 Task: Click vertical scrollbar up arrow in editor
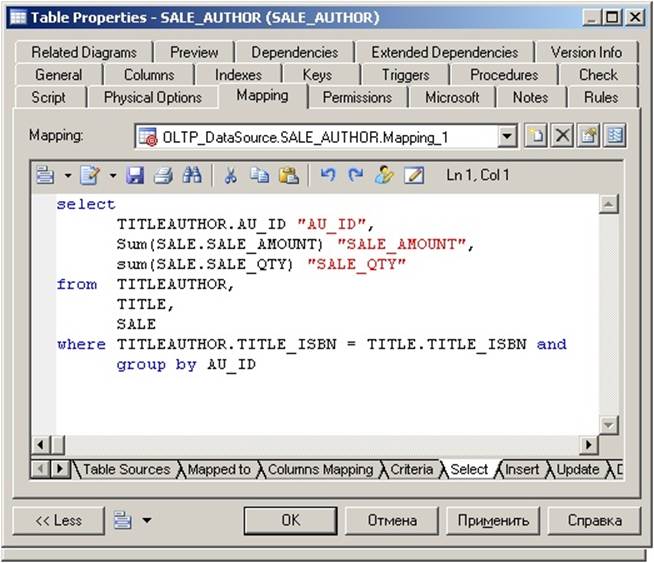pyautogui.click(x=609, y=204)
